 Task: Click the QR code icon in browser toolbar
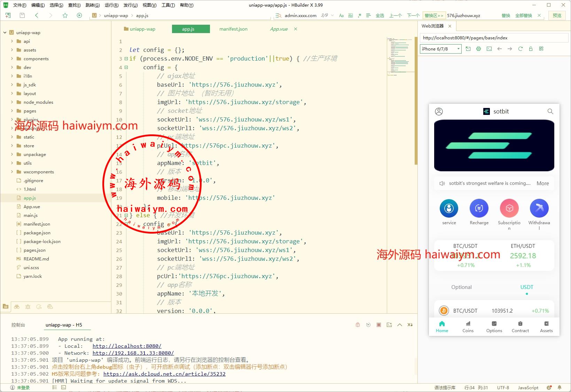(541, 49)
